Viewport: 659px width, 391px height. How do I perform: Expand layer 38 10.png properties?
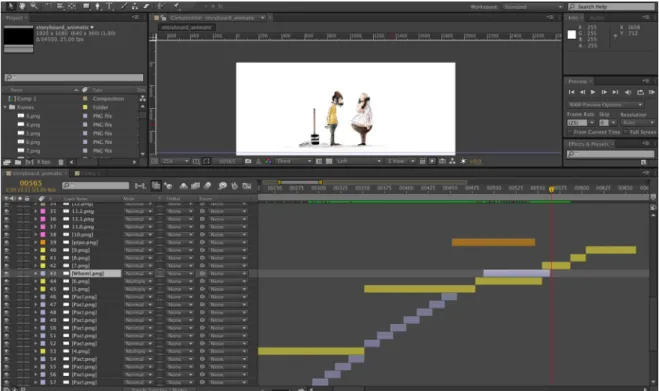tap(35, 235)
